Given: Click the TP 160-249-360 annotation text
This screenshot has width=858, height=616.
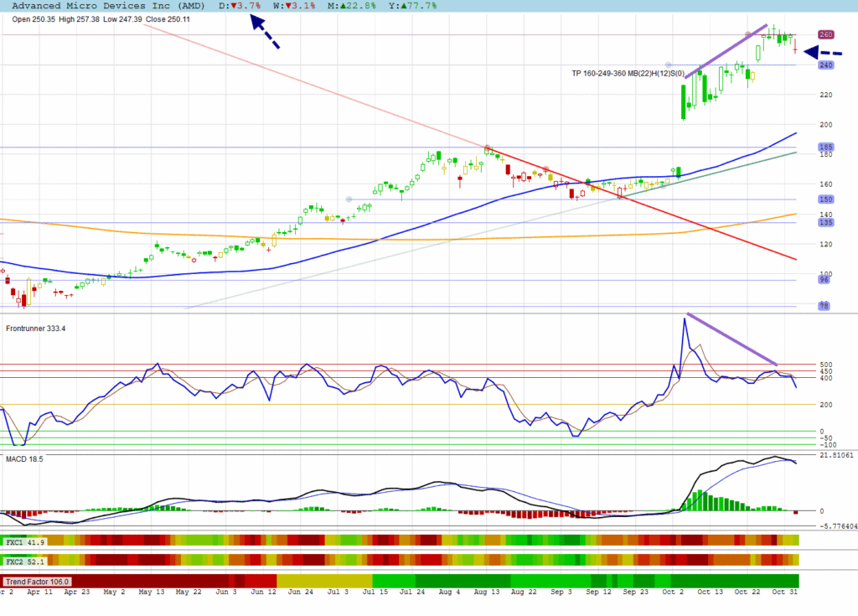Looking at the screenshot, I should pos(628,74).
